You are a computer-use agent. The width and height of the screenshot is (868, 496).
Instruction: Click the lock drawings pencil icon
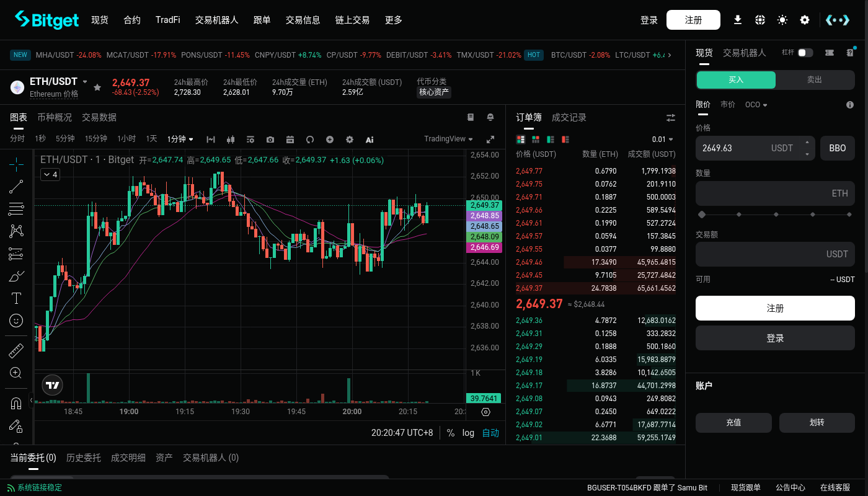point(16,426)
